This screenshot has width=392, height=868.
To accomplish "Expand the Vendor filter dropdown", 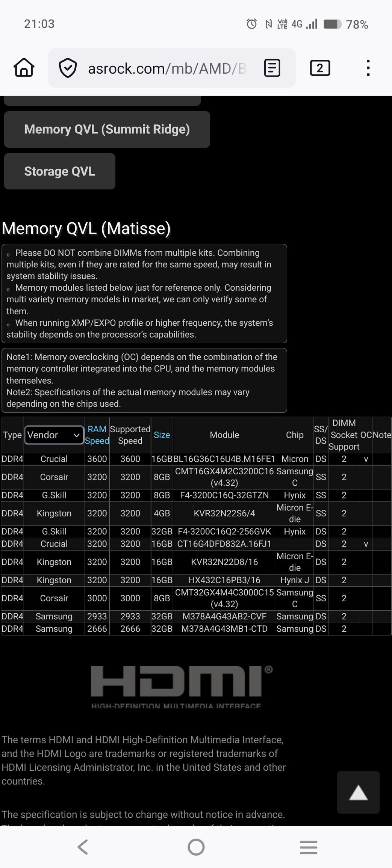I will tap(54, 435).
